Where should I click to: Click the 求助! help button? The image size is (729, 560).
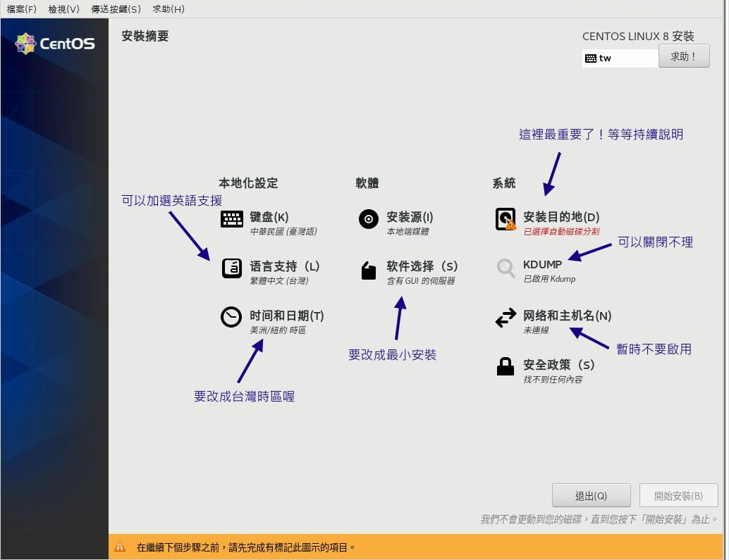coord(683,56)
